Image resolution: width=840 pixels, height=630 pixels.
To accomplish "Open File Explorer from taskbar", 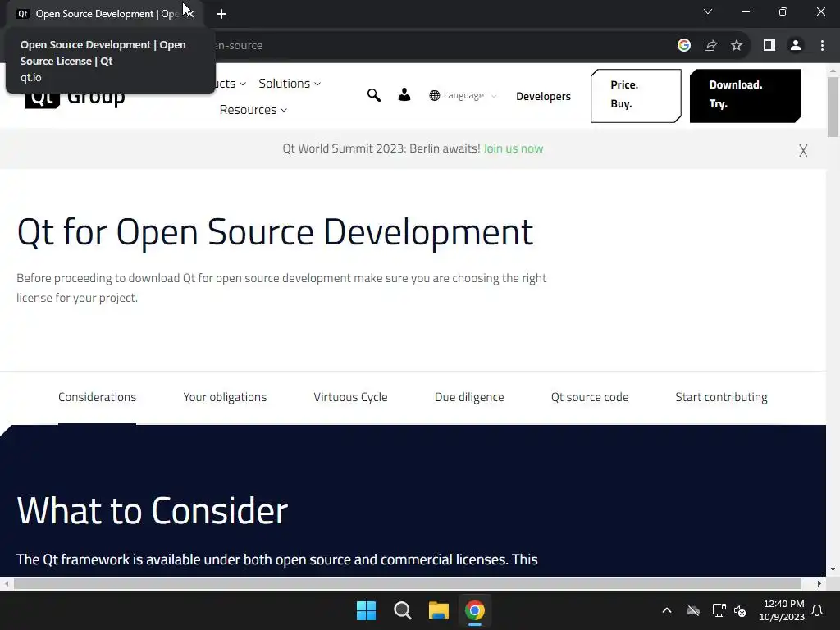I will coord(439,610).
